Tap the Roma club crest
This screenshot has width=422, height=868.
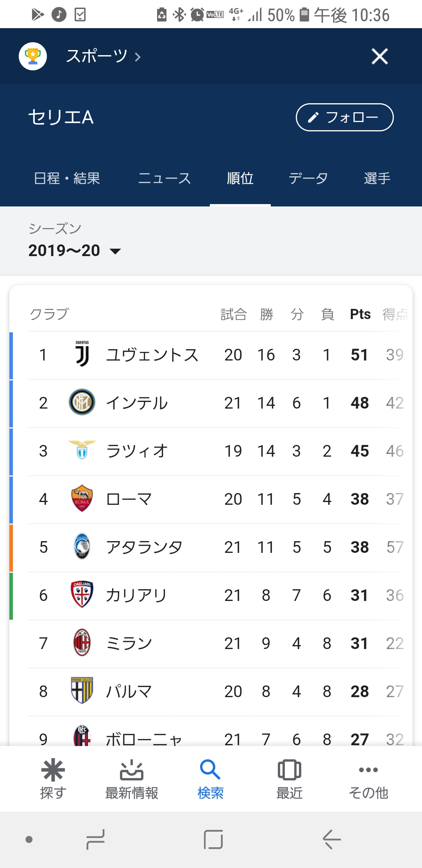82,499
